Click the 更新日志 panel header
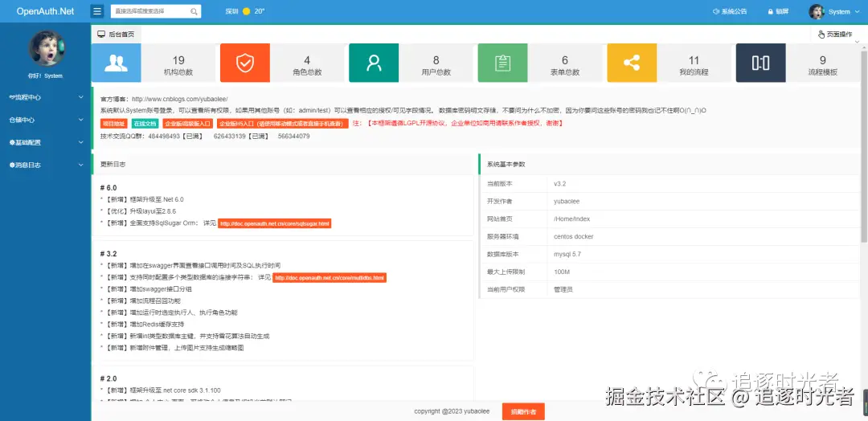Screen dimensions: 868x421 click(x=281, y=165)
